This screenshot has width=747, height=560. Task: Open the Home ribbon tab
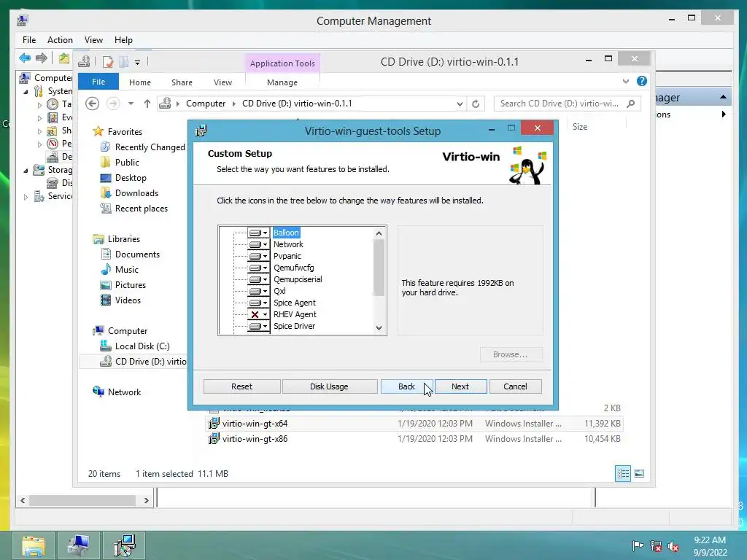click(140, 82)
